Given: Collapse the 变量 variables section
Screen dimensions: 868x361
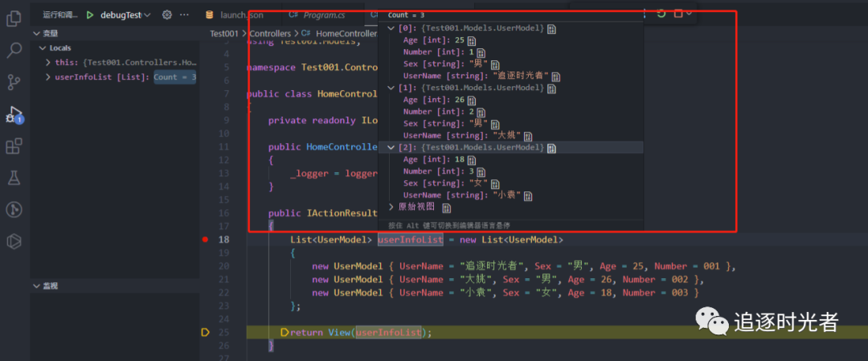Looking at the screenshot, I should coord(36,33).
